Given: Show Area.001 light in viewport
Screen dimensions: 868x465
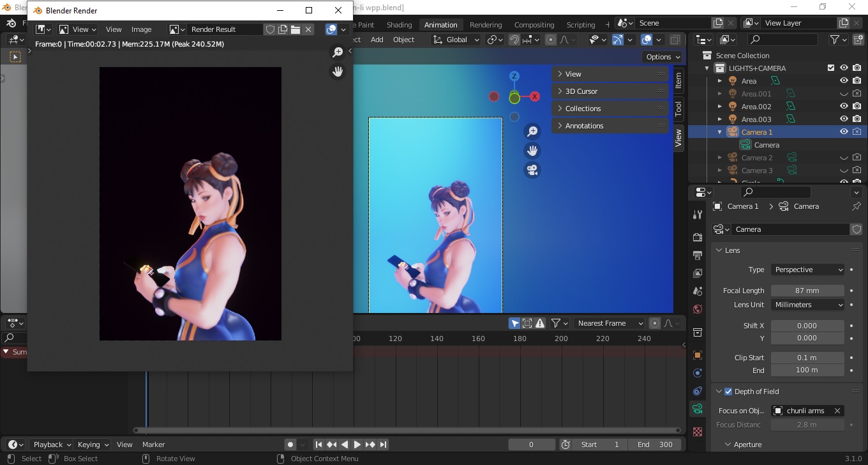Looking at the screenshot, I should [844, 93].
